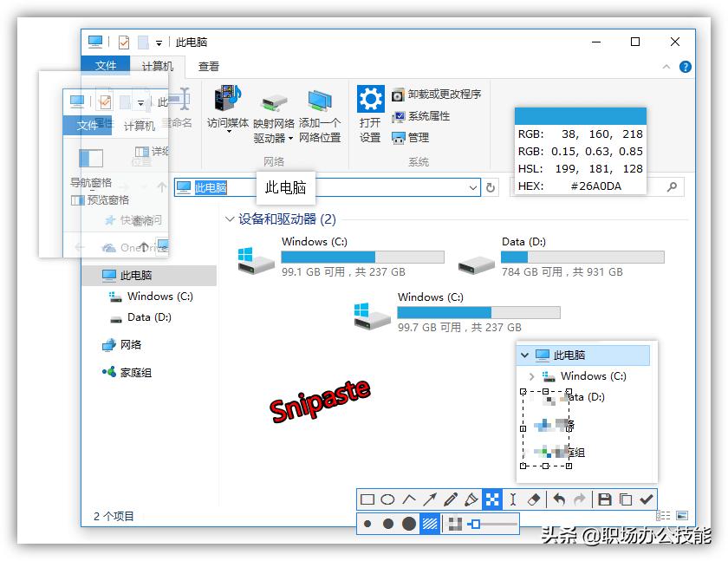Viewport: 728px width, 561px height.
Task: Copy snip to clipboard
Action: (626, 499)
